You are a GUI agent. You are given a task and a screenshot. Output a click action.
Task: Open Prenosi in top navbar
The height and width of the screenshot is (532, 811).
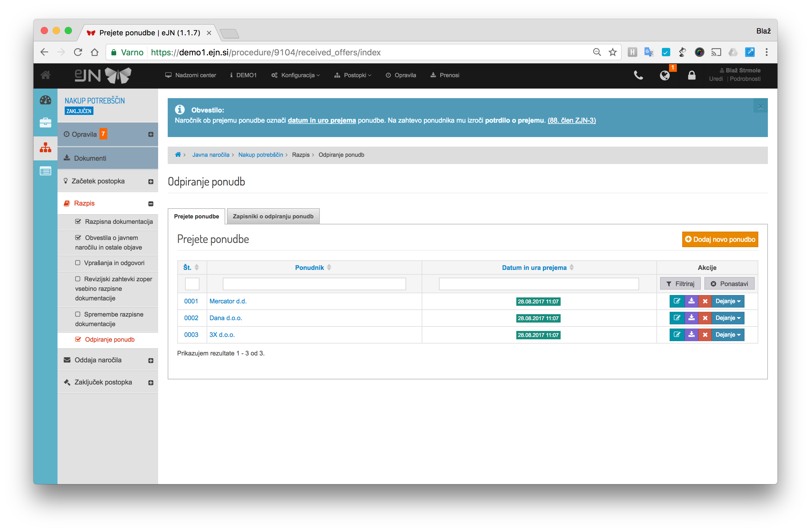445,75
